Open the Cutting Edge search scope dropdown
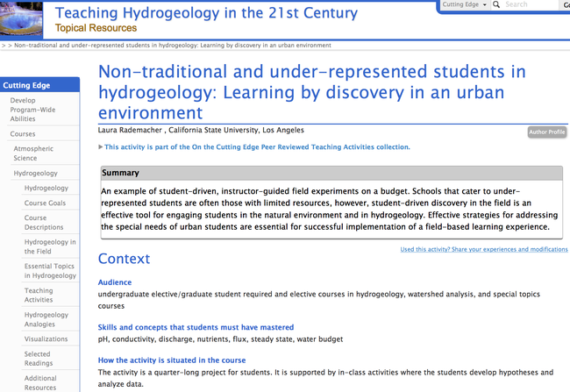This screenshot has height=392, width=570. click(x=465, y=5)
